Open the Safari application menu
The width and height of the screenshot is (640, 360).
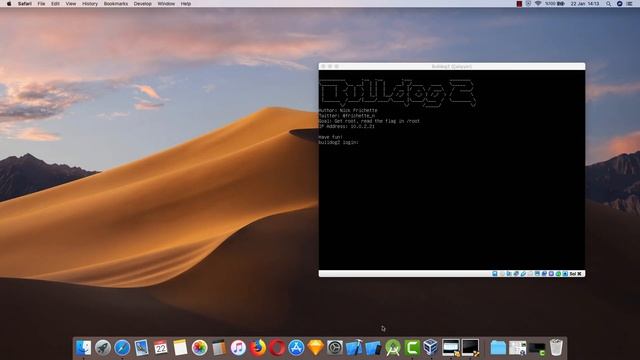(x=24, y=4)
